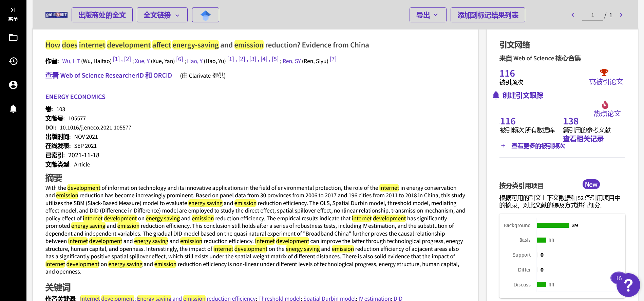Click 出版商处的全文 button
Screen dimensions: 644x301
click(x=102, y=15)
